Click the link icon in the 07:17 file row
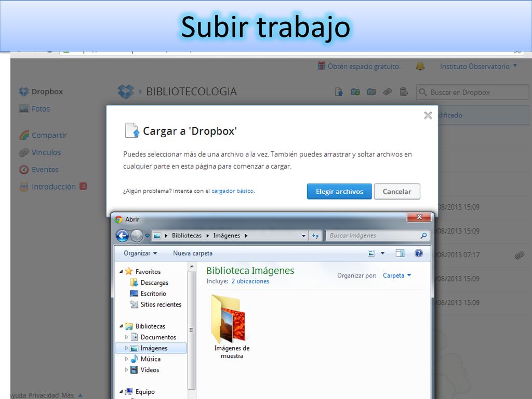532x399 pixels. pos(520,255)
